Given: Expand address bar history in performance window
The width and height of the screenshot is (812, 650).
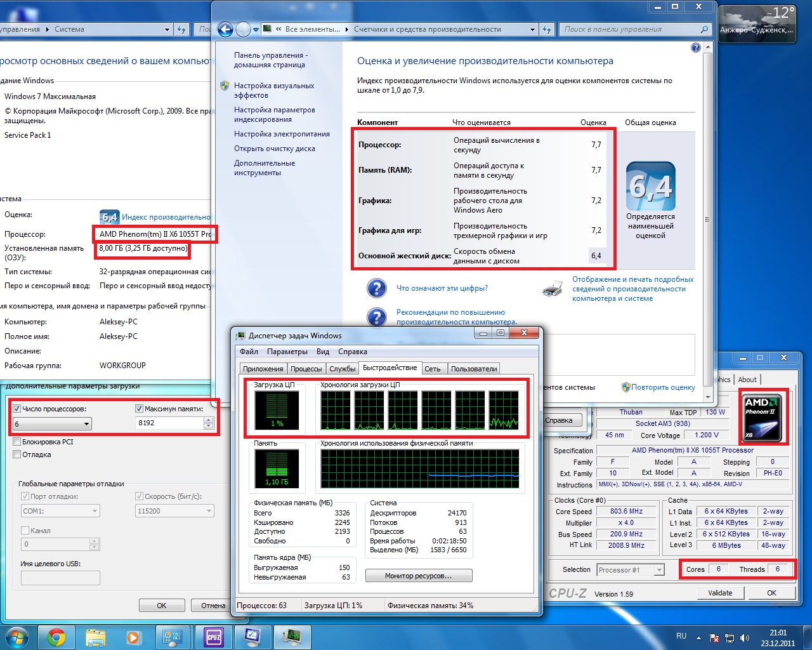Looking at the screenshot, I should tap(533, 29).
